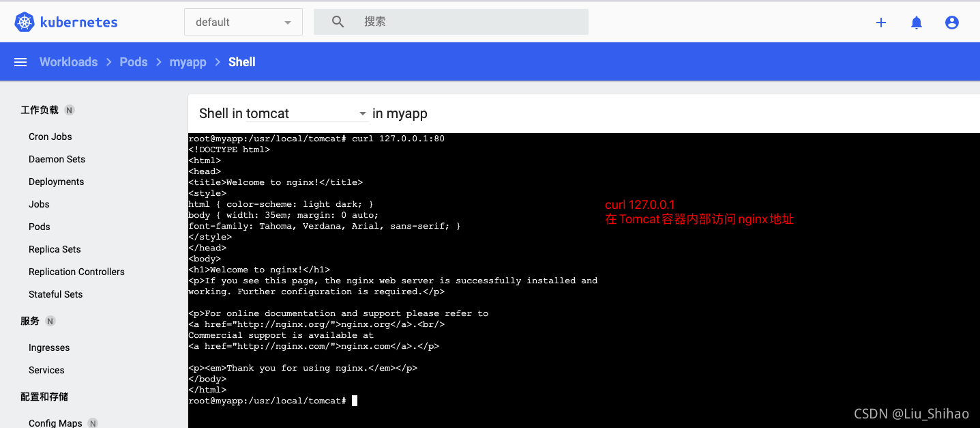980x428 pixels.
Task: Open Pods in sidebar
Action: click(x=40, y=227)
